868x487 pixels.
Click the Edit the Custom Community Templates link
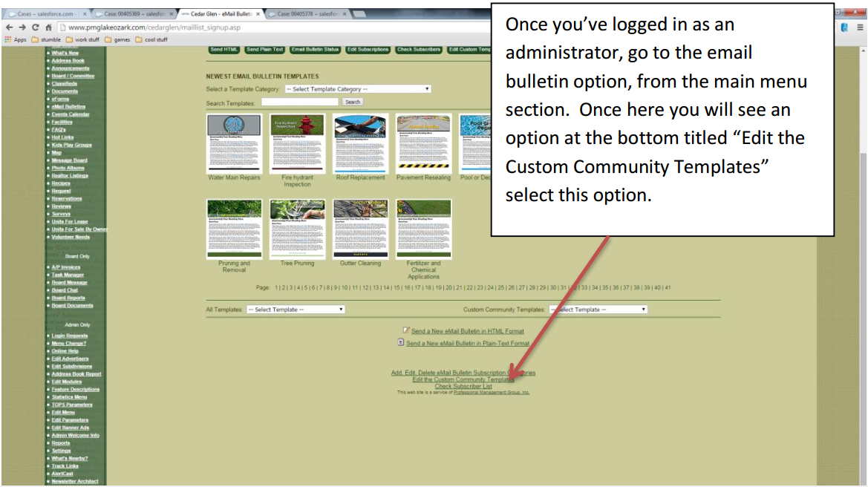tap(462, 379)
